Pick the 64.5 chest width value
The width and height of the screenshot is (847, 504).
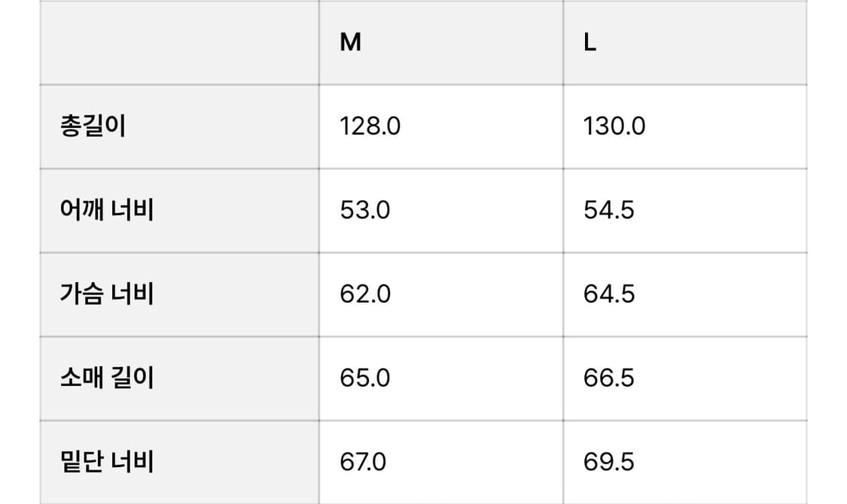[x=609, y=293]
